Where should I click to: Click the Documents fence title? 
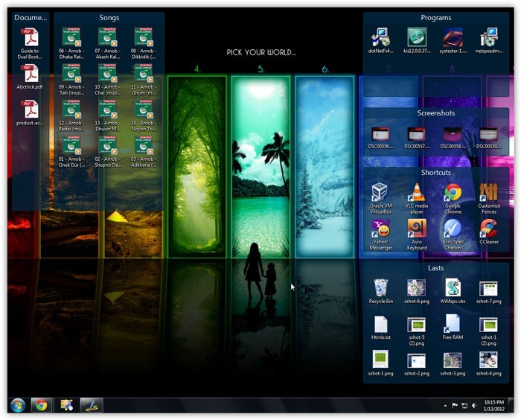(31, 18)
